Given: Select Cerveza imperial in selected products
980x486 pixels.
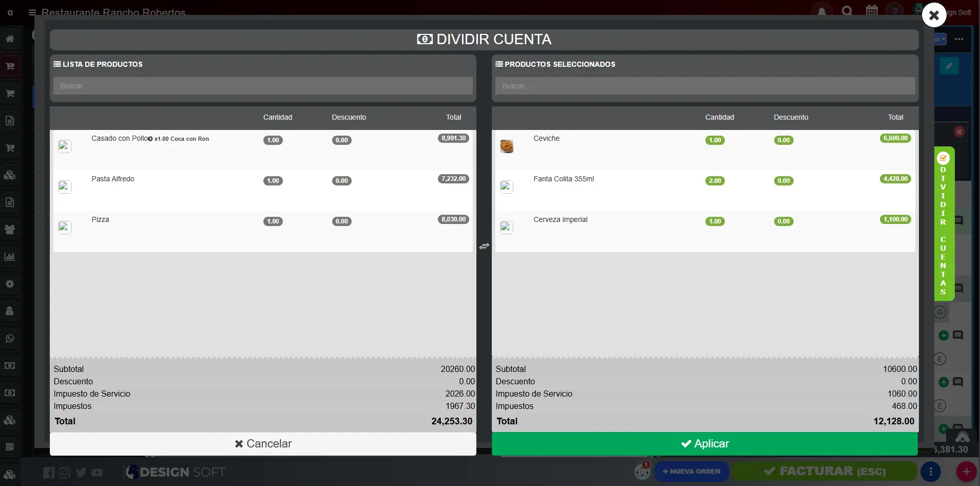Looking at the screenshot, I should [705, 231].
